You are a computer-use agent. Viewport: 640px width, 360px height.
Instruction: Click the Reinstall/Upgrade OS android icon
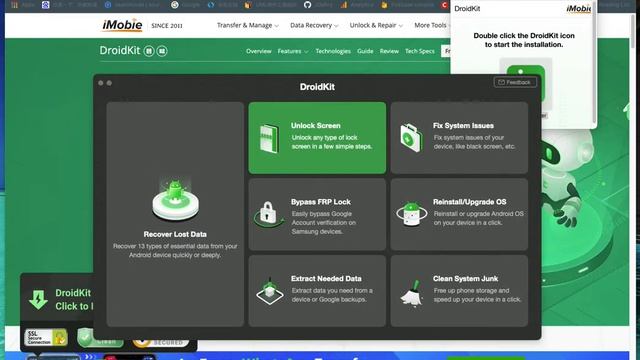[x=411, y=214]
